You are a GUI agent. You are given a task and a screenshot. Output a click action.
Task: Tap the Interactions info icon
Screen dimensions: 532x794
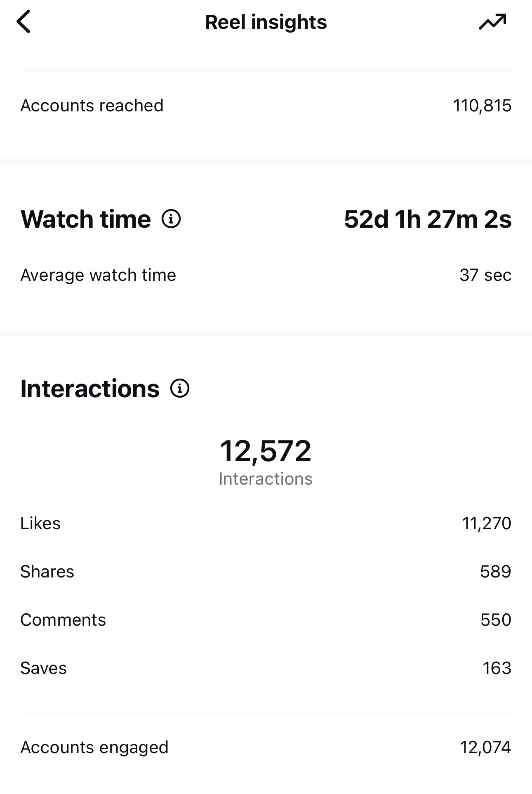180,389
